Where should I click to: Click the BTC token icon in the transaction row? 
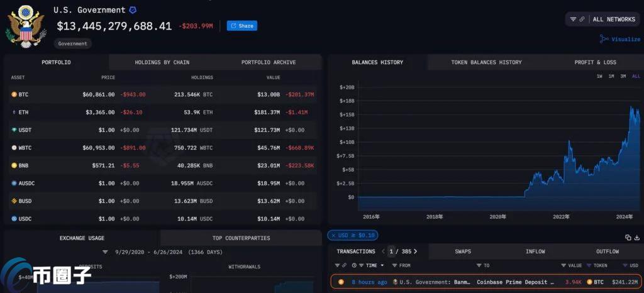[589, 282]
